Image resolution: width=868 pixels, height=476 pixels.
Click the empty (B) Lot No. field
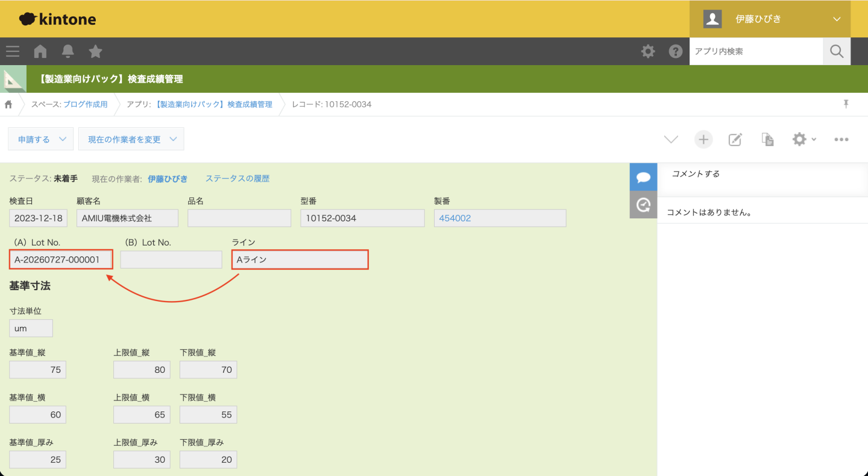[x=171, y=259]
